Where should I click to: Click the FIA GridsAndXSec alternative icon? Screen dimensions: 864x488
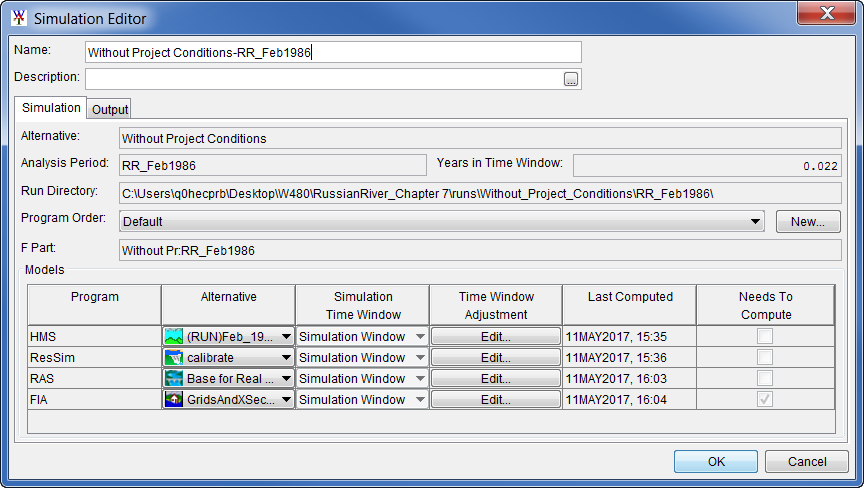(174, 399)
